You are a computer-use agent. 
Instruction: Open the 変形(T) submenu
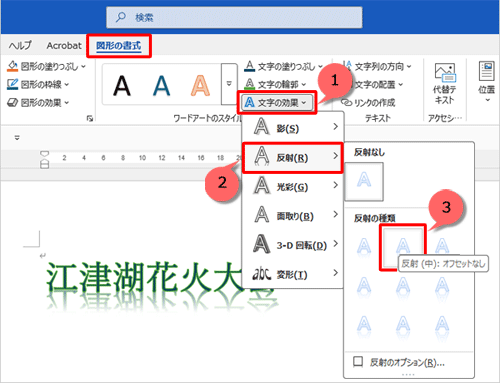coord(293,274)
